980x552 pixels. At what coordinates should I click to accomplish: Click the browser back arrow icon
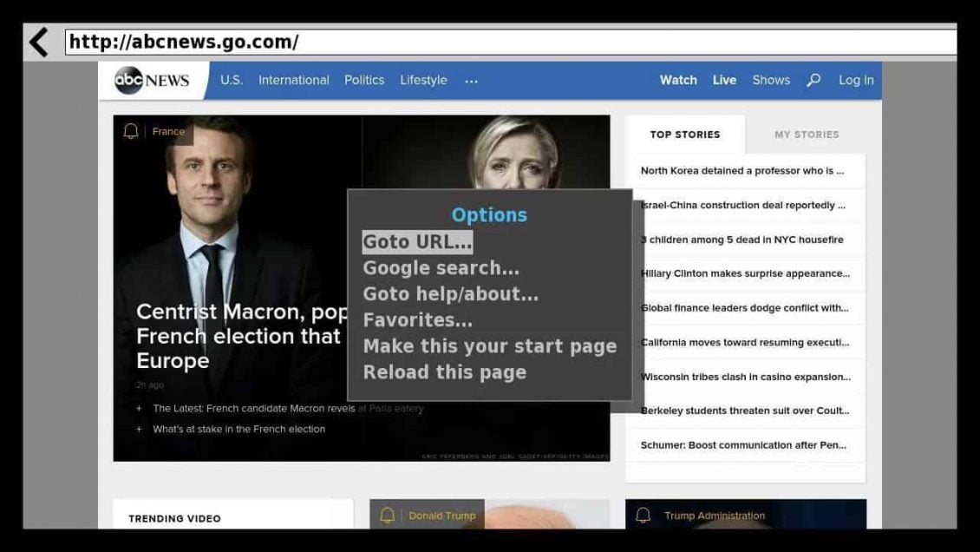tap(39, 42)
